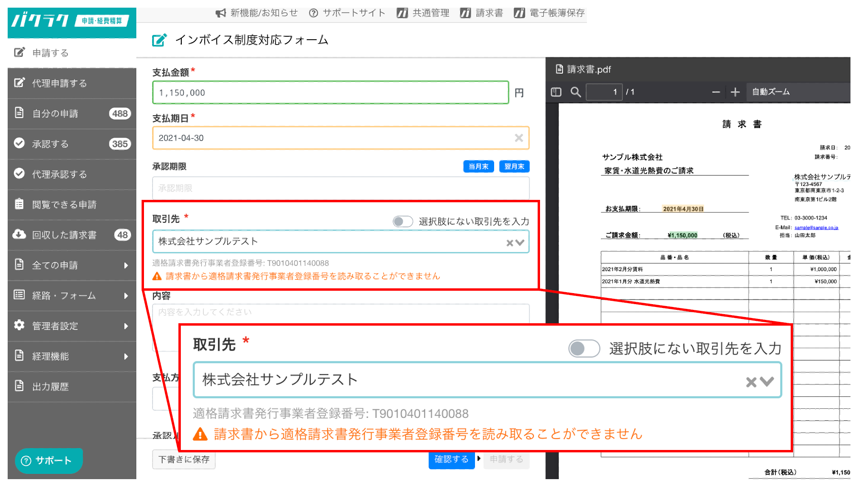Click highlighted 2021年4月30日 in PDF
This screenshot has width=861, height=504.
pos(683,209)
